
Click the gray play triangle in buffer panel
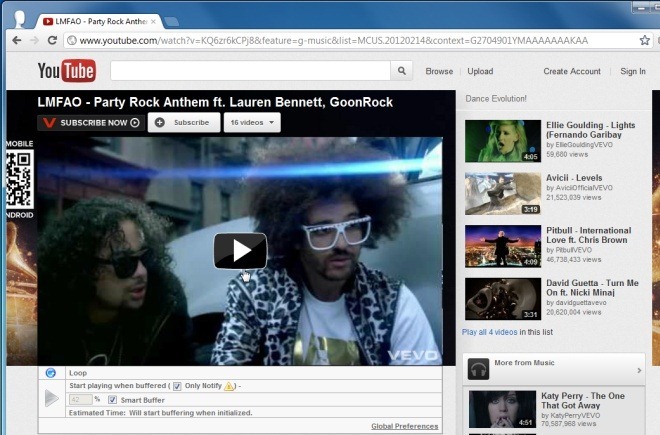click(x=51, y=398)
